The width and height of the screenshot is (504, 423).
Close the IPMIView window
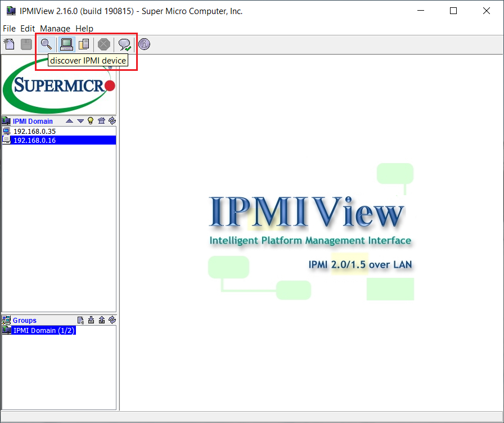[x=487, y=11]
